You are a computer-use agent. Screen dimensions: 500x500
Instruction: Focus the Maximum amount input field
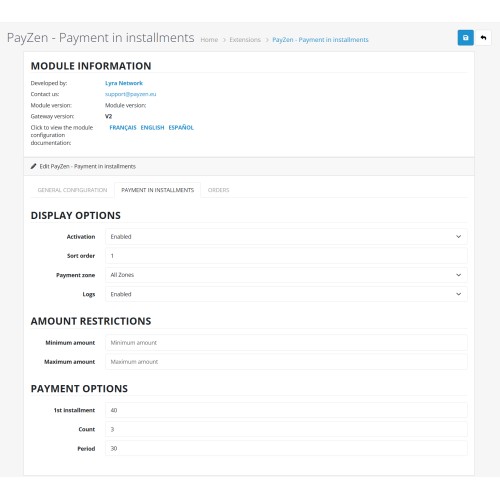click(286, 362)
